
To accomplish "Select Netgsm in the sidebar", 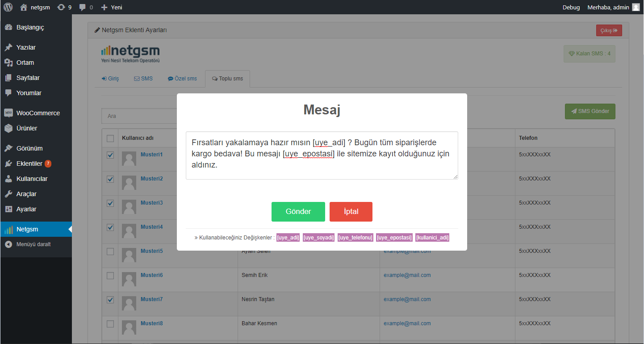I will pos(36,229).
